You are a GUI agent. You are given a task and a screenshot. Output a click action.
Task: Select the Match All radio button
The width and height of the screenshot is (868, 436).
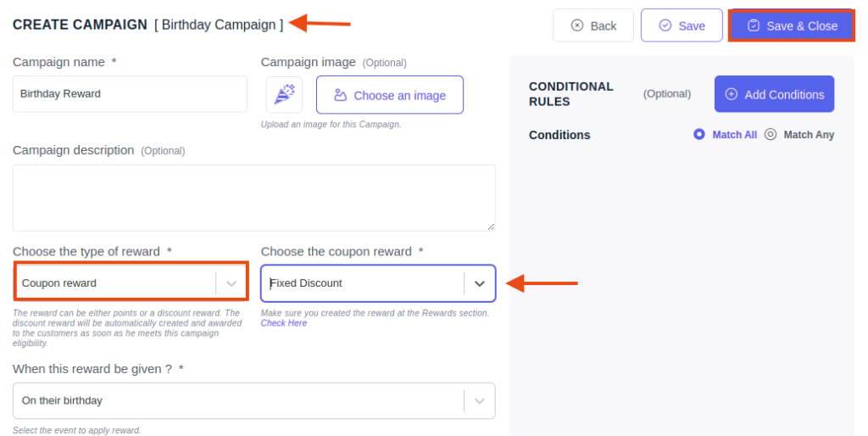coord(699,134)
